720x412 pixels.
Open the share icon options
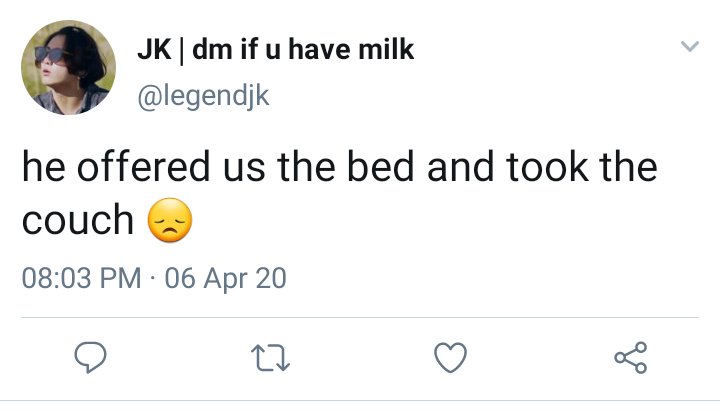pos(631,357)
